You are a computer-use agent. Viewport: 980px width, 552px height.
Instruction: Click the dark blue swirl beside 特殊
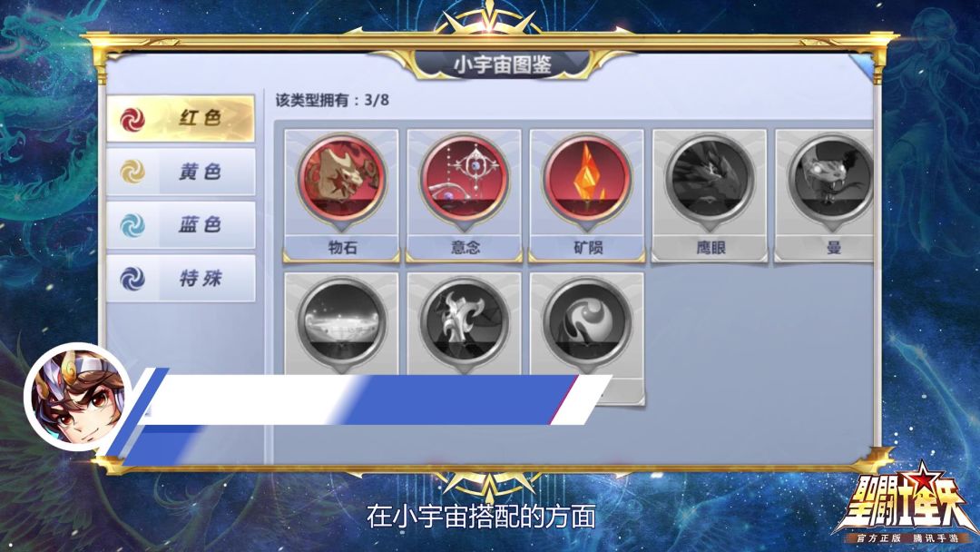pyautogui.click(x=132, y=278)
